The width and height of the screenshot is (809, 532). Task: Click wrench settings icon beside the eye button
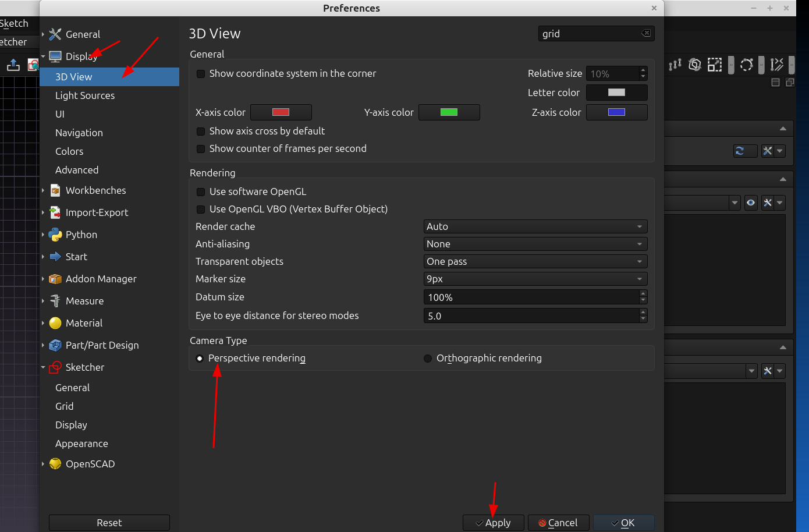(768, 203)
